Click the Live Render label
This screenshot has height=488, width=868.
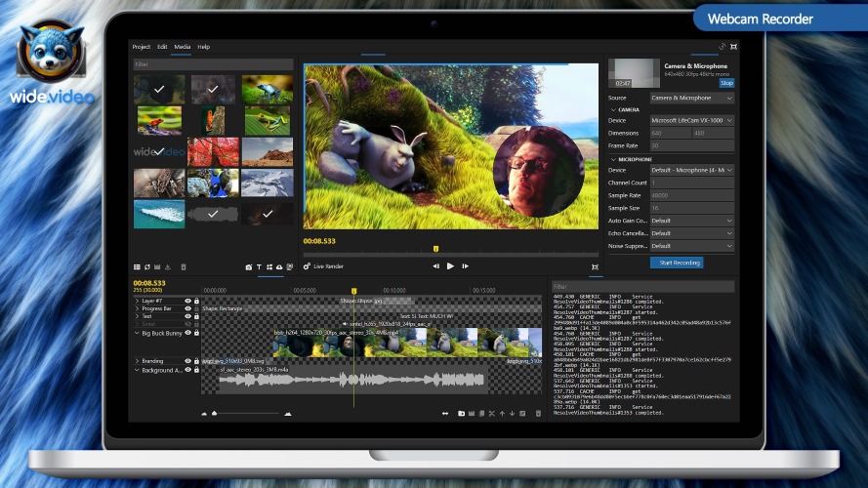(329, 266)
